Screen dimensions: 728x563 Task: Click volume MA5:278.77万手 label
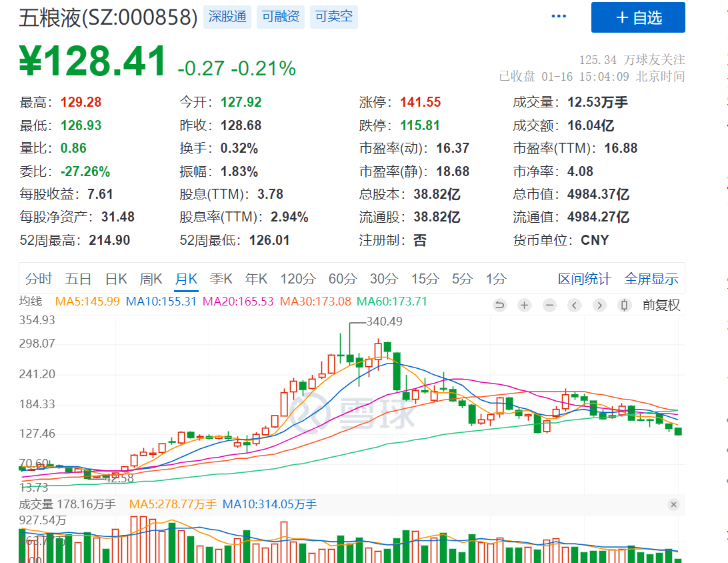173,504
